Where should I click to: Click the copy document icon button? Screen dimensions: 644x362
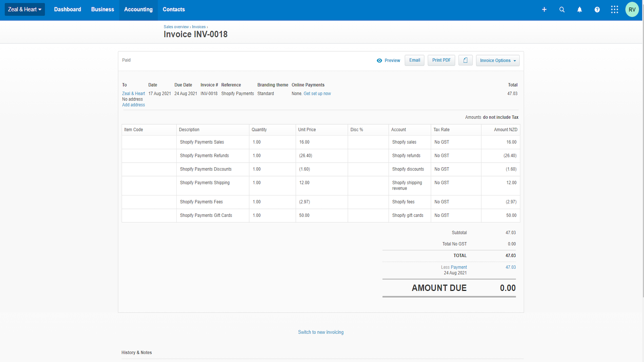point(465,60)
